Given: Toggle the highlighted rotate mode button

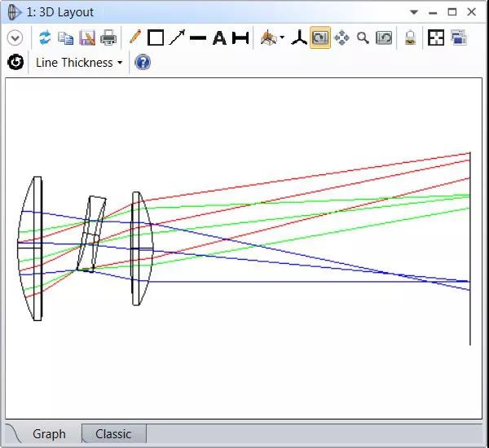Looking at the screenshot, I should click(x=320, y=38).
